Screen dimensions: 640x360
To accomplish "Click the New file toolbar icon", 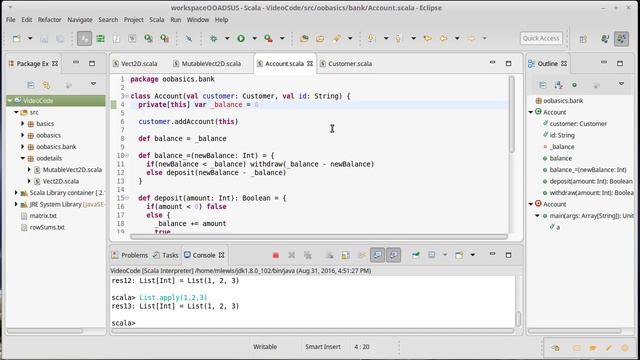I will pos(17,38).
